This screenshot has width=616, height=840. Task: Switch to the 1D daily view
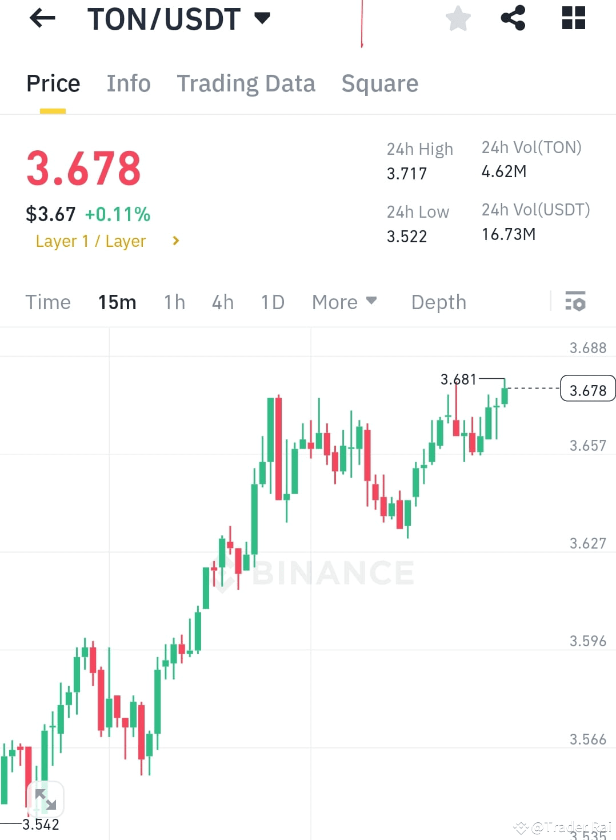coord(272,302)
